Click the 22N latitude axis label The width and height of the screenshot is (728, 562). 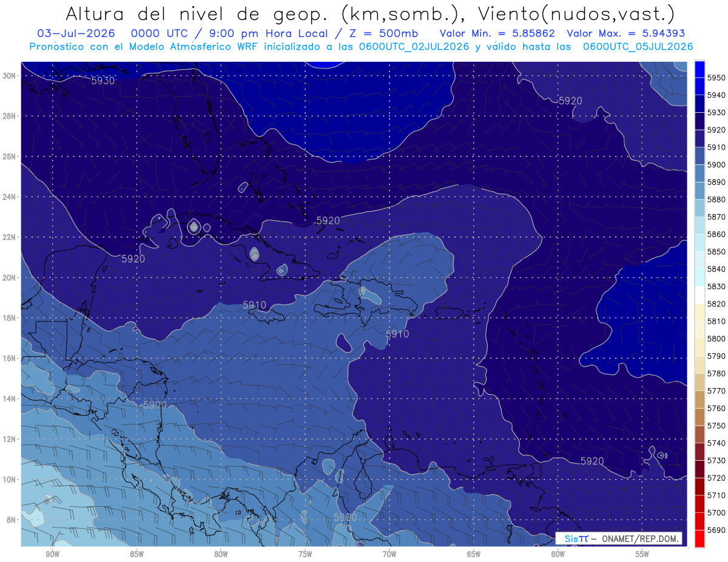tap(9, 237)
